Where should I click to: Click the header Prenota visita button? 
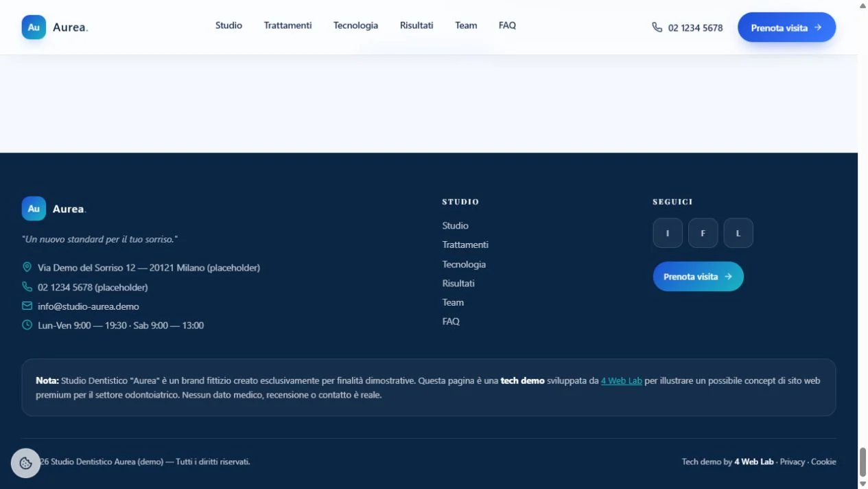click(786, 27)
